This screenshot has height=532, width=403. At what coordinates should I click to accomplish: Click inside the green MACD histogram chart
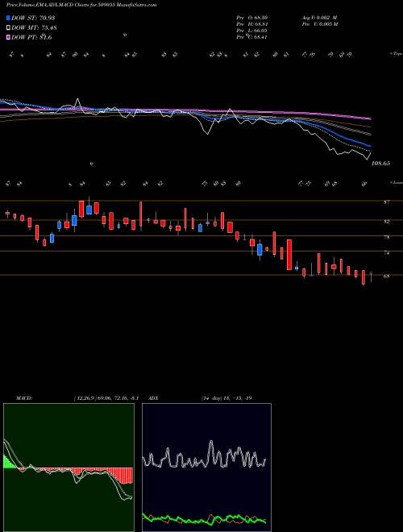(x=69, y=468)
